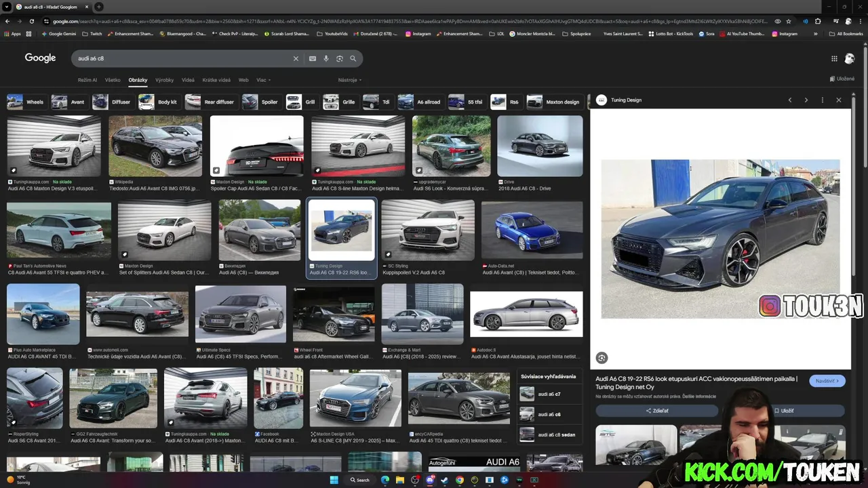The height and width of the screenshot is (488, 868).
Task: Open Discord from the taskbar
Action: pyautogui.click(x=430, y=480)
